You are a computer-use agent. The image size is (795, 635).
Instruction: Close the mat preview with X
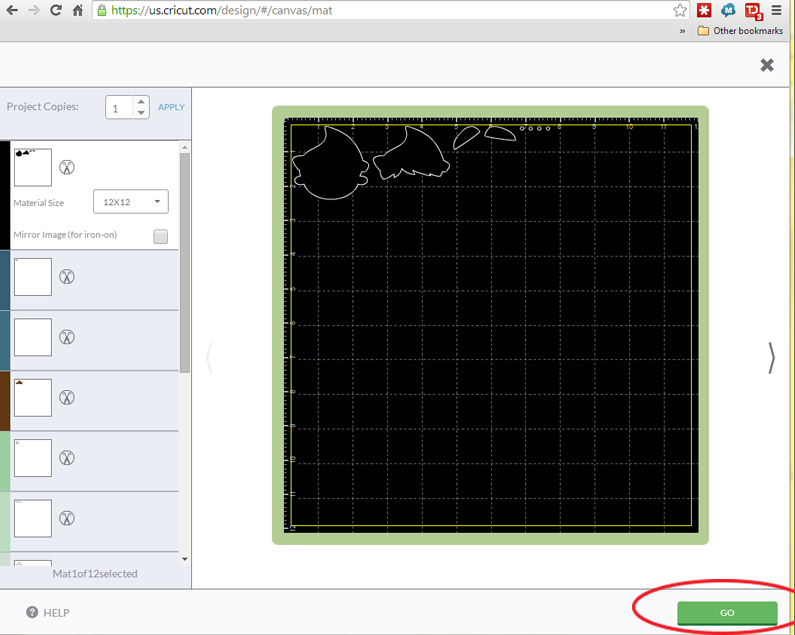pos(767,65)
